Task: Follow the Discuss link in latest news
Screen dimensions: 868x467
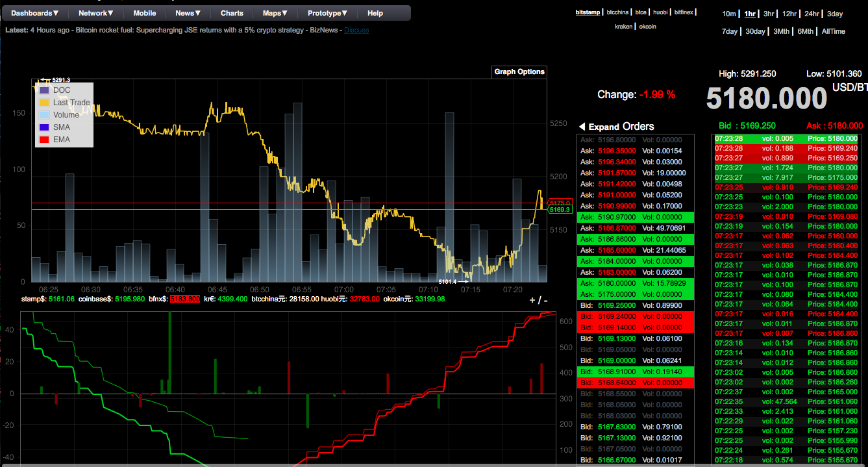Action: 356,31
